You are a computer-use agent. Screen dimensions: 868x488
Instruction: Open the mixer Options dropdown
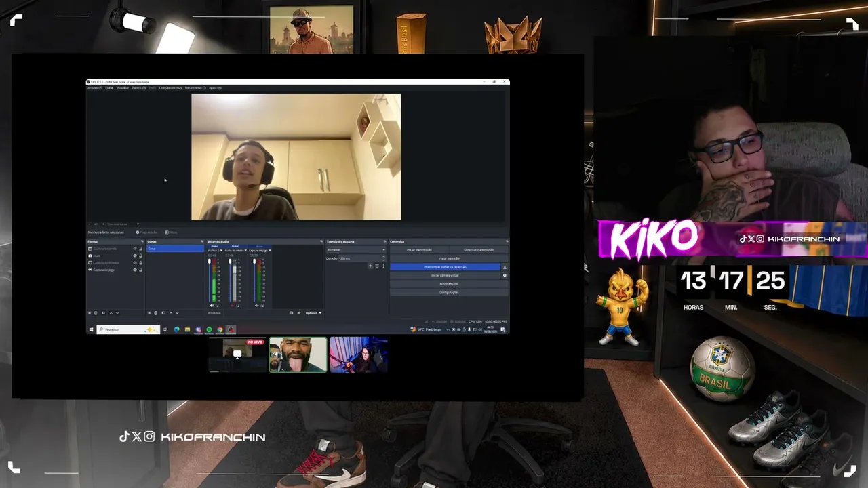point(313,313)
